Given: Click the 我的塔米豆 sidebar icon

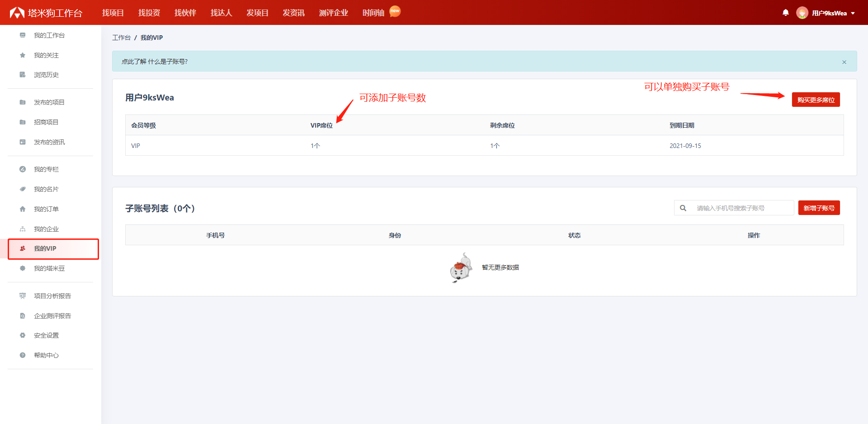Looking at the screenshot, I should 23,268.
